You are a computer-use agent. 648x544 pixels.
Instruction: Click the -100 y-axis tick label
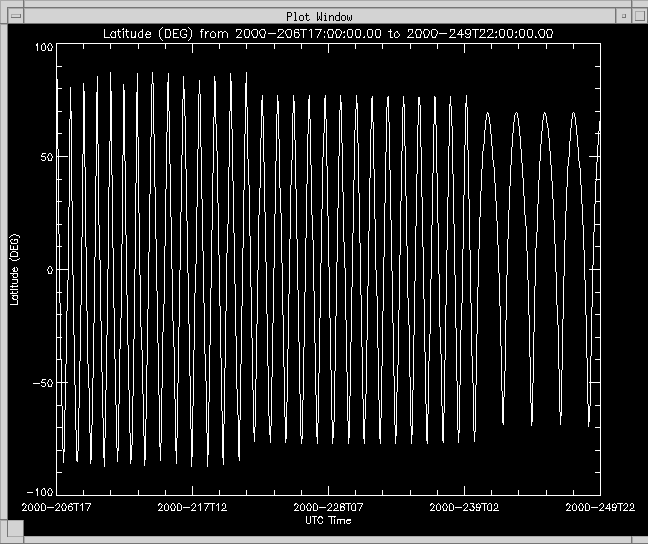39,493
